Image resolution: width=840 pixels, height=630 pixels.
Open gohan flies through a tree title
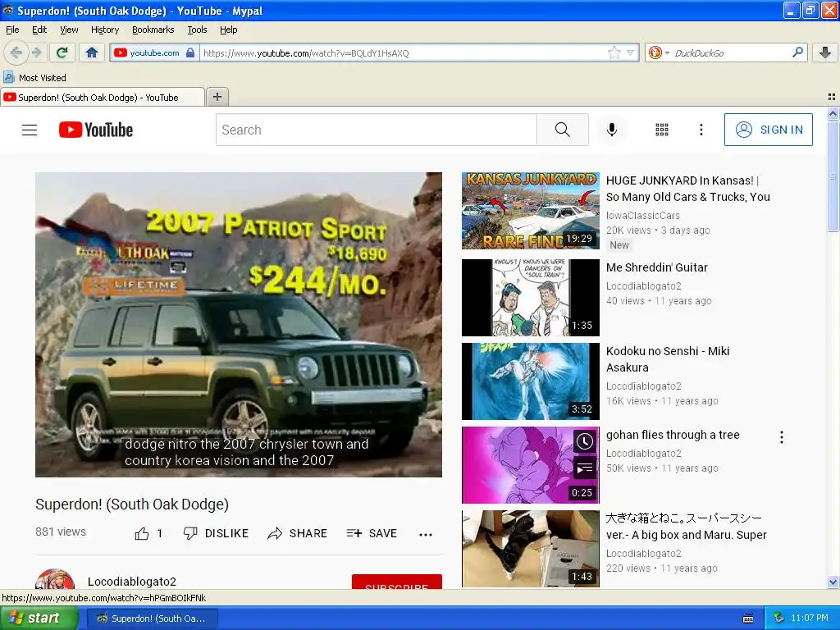(673, 435)
